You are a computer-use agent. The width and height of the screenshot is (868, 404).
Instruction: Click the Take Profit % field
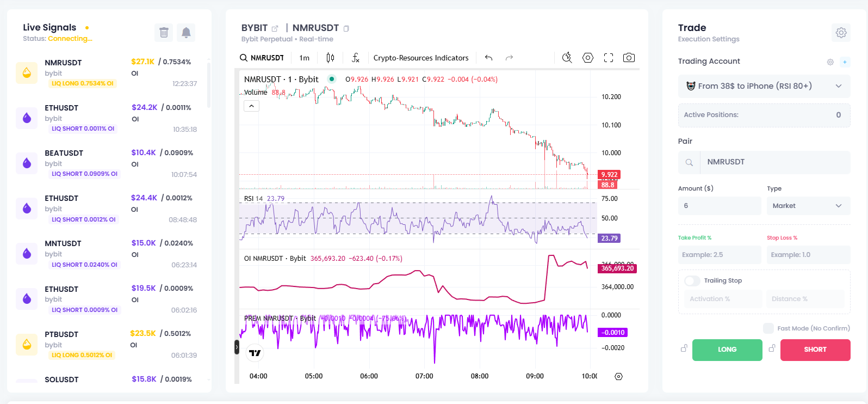click(x=720, y=255)
